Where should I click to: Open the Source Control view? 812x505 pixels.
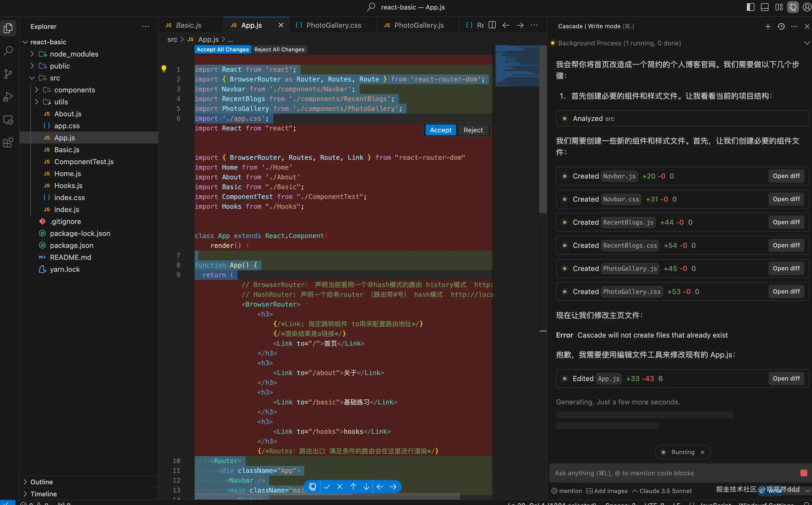(8, 74)
